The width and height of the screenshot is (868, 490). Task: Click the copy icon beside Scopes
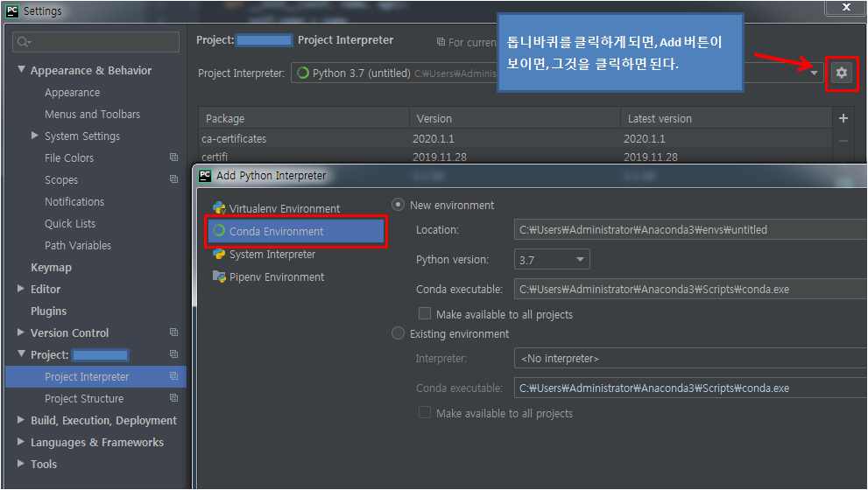[173, 179]
